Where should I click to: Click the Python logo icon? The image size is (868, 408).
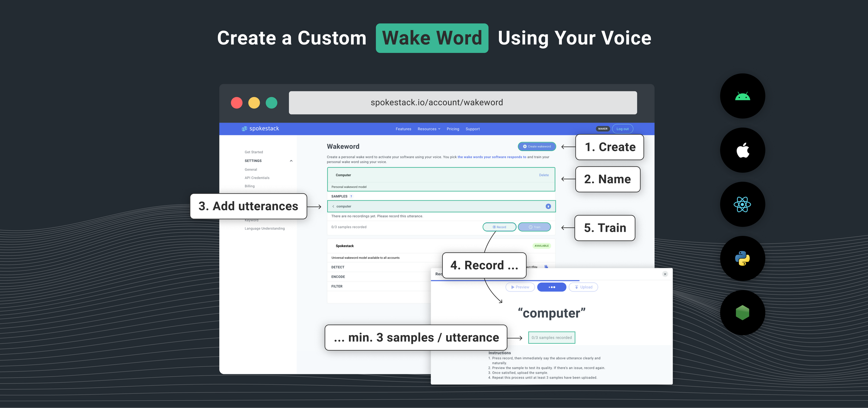[x=742, y=258]
